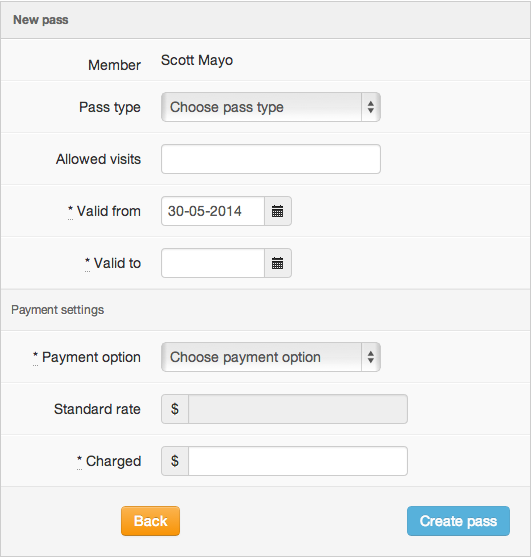Click the orange Back button
This screenshot has height=557, width=531.
151,521
